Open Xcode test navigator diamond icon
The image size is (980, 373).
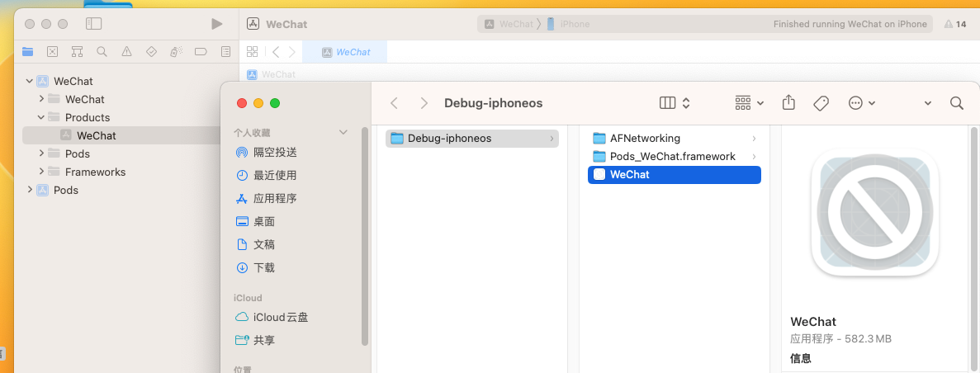[x=151, y=52]
